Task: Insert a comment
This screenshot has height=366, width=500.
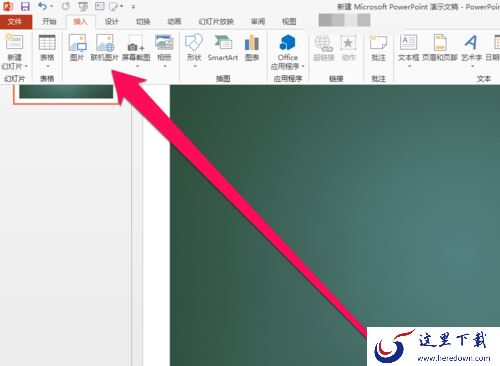Action: point(378,48)
